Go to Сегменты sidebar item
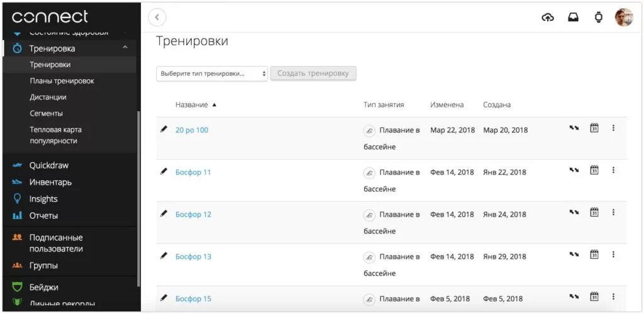Image resolution: width=644 pixels, height=314 pixels. click(46, 114)
